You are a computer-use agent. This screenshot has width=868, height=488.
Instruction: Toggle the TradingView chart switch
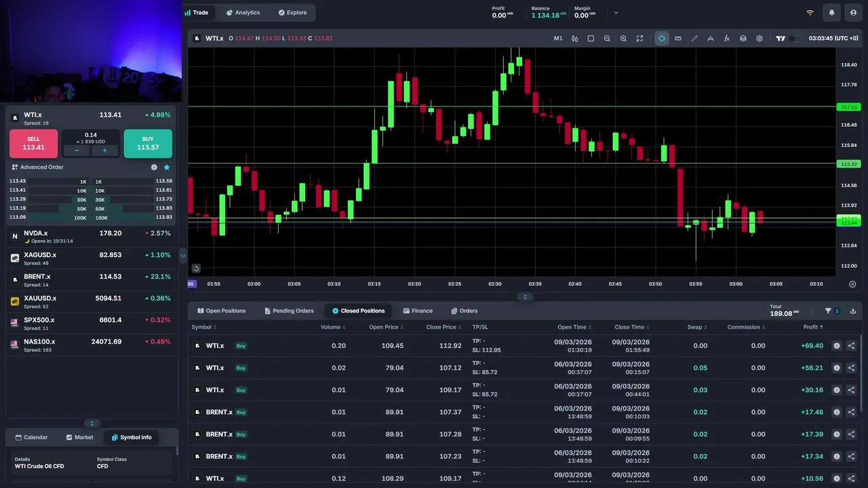(795, 39)
